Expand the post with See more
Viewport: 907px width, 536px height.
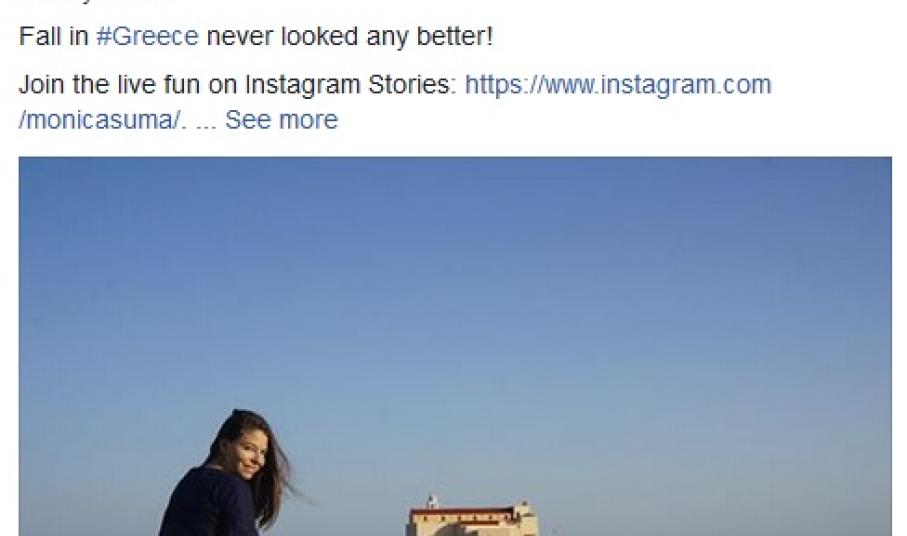(x=281, y=120)
